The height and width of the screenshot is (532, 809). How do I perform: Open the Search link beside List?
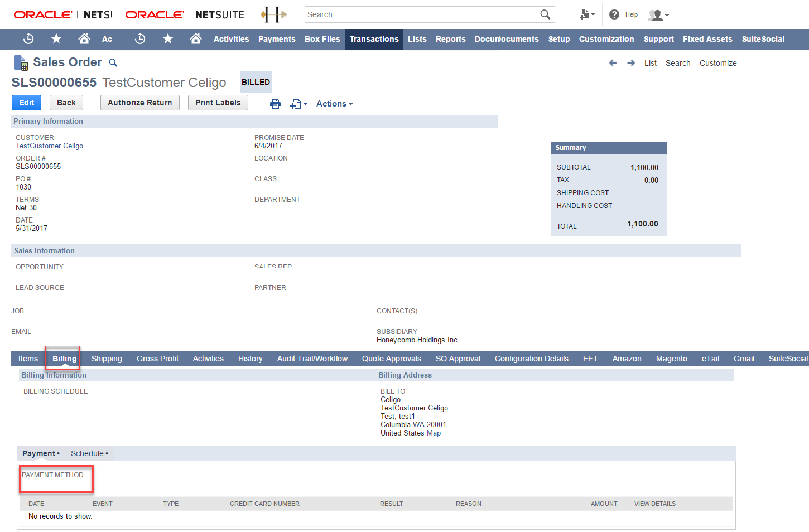(678, 63)
